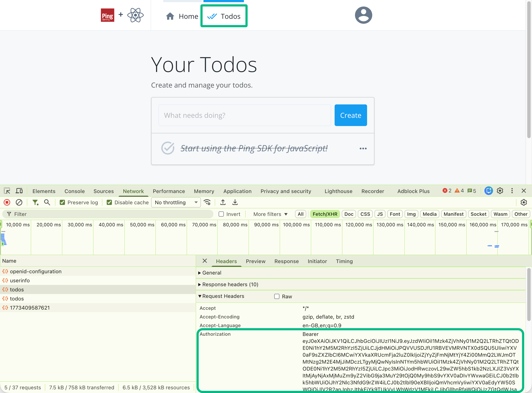Click the blue Create button
532x393 pixels.
351,115
